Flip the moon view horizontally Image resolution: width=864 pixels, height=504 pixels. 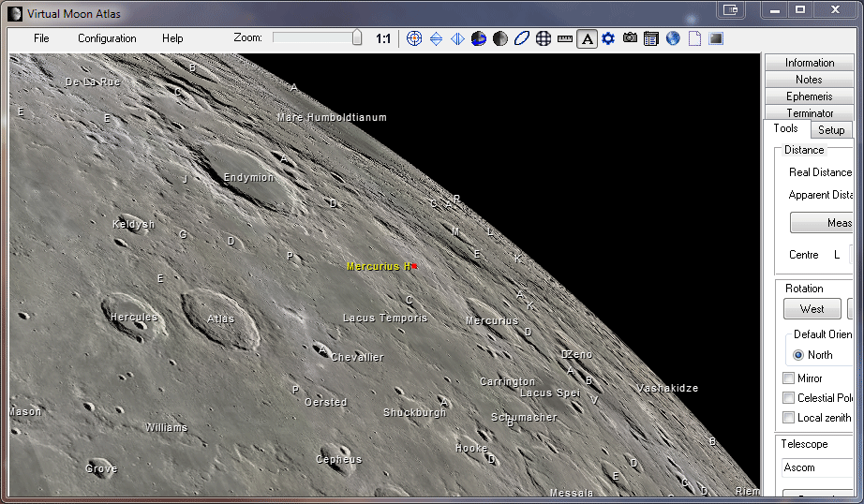pos(457,38)
